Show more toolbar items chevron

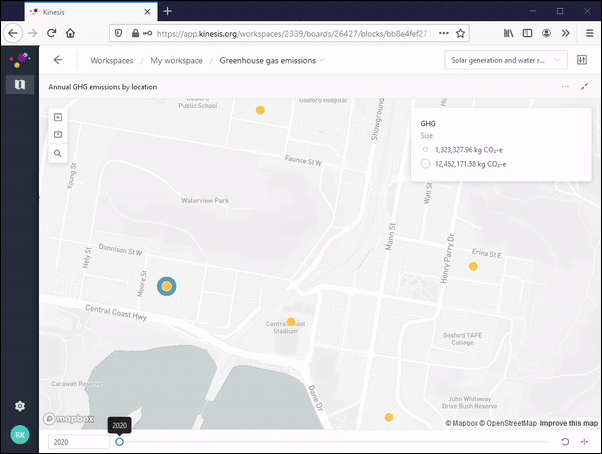point(565,33)
